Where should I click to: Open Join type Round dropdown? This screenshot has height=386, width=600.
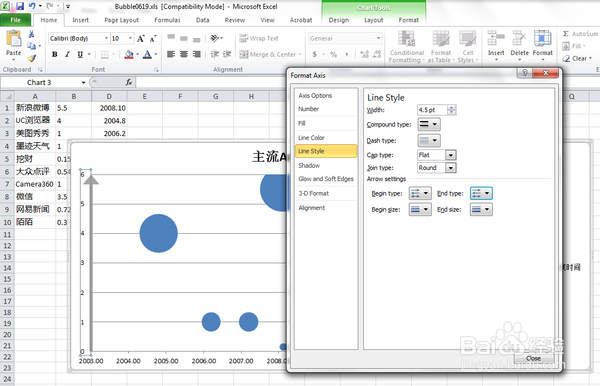(x=451, y=168)
